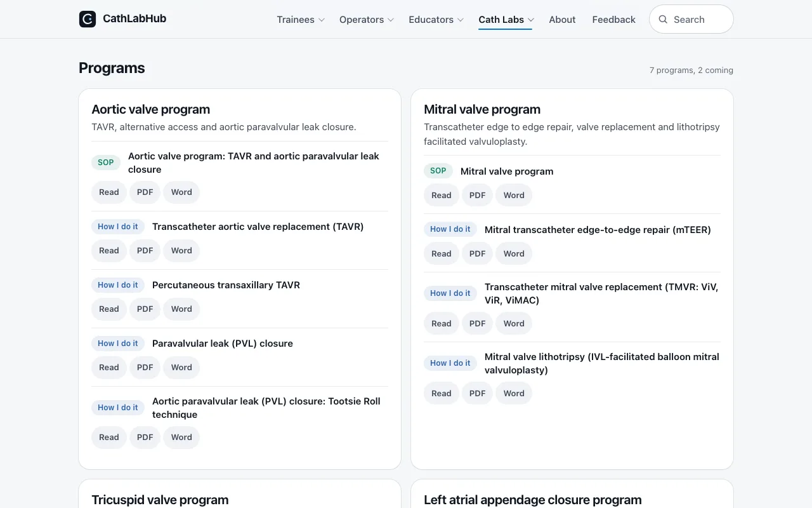Click the Percutaneous transaxillary TAVR title
Image resolution: width=812 pixels, height=508 pixels.
[226, 285]
